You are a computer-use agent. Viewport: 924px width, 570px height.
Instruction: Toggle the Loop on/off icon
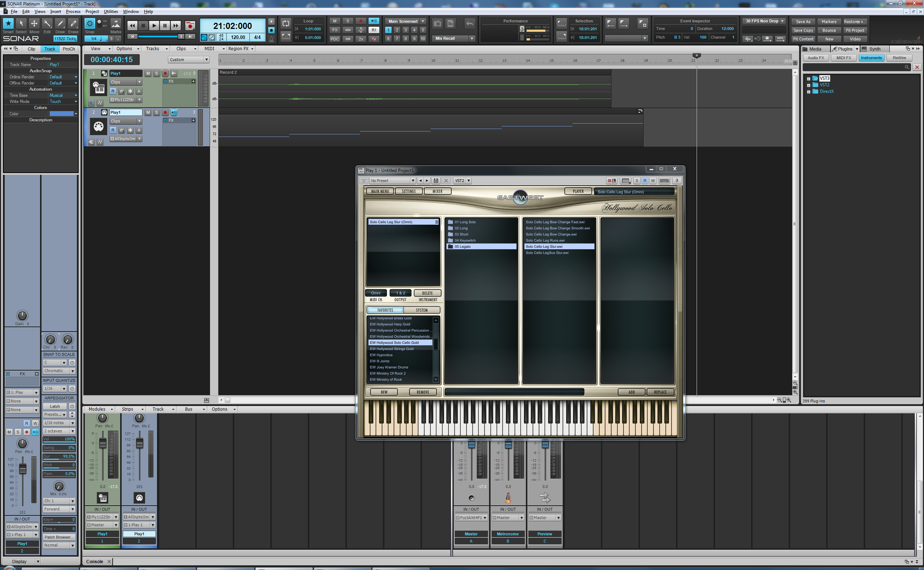click(286, 23)
